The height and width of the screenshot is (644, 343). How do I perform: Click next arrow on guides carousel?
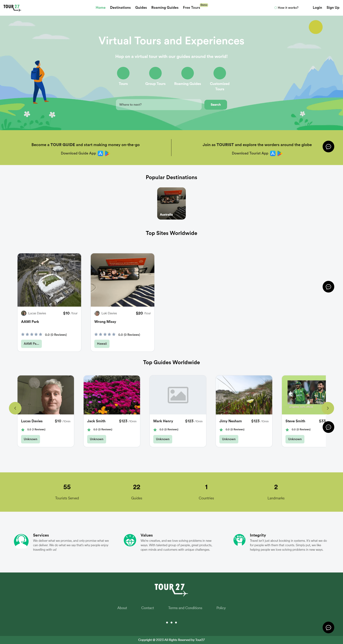coord(328,408)
